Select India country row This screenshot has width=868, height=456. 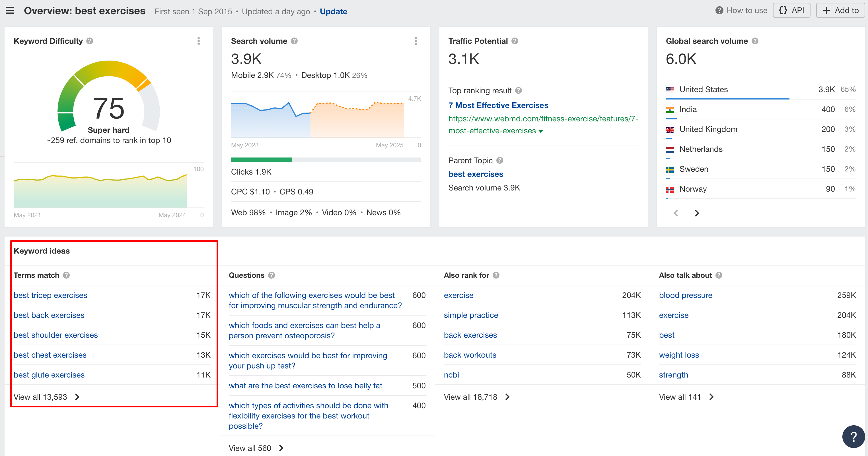760,110
